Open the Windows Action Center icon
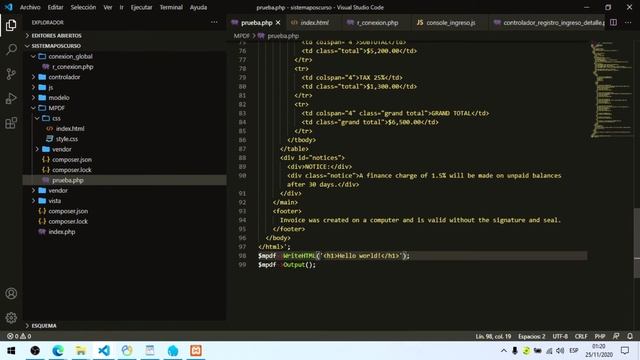 click(x=625, y=351)
